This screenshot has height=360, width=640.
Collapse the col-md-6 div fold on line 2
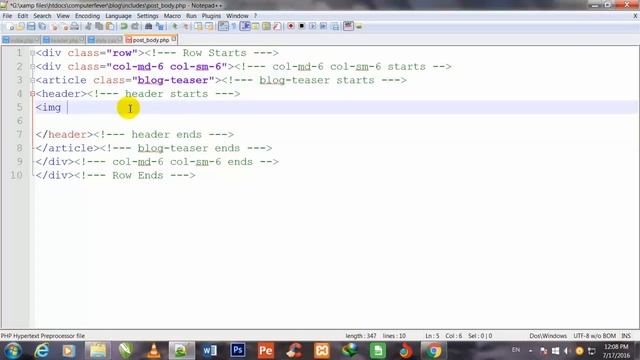coord(32,67)
